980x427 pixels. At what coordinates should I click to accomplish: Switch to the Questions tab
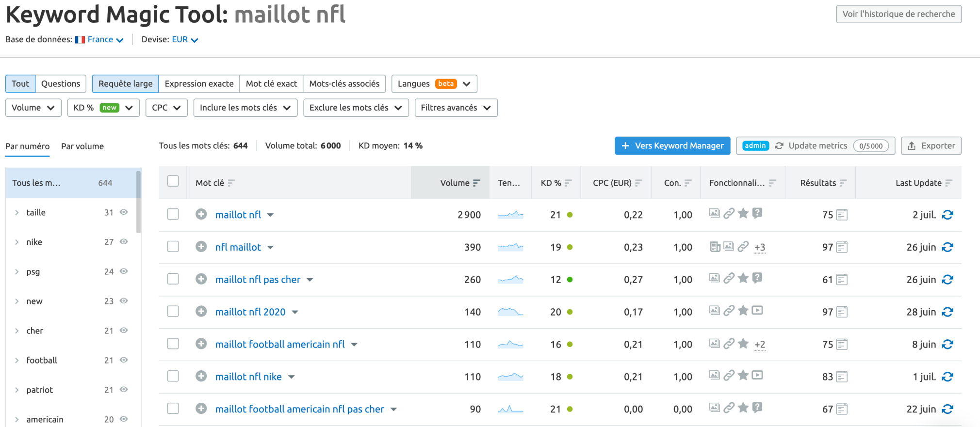[61, 84]
